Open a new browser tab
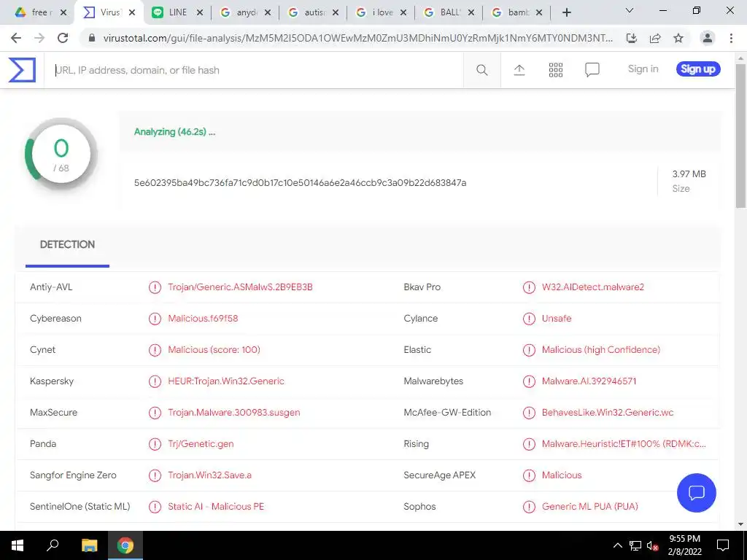This screenshot has height=560, width=747. [x=566, y=12]
